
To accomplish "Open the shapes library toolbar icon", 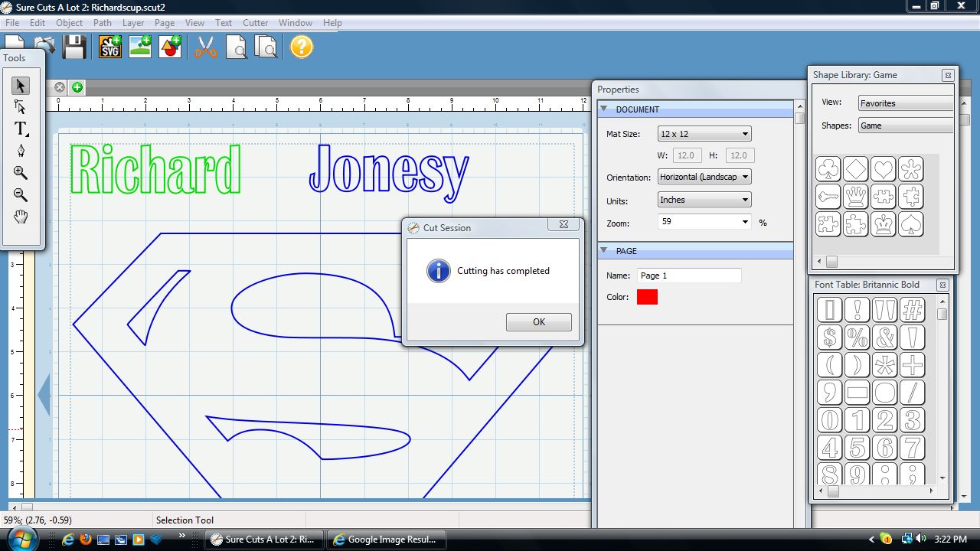I will tap(170, 47).
